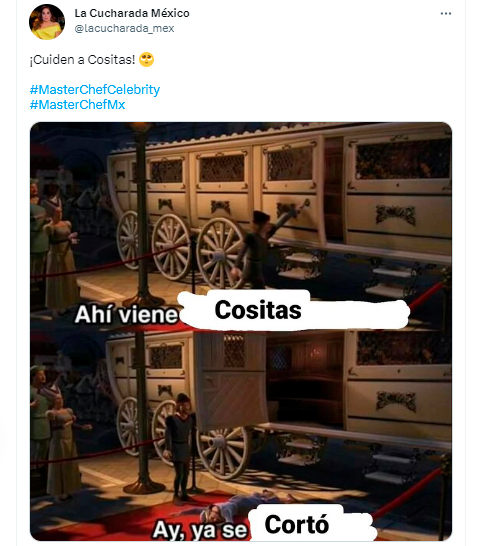
Task: Click the street lamp post in the top panel
Action: (x=141, y=216)
